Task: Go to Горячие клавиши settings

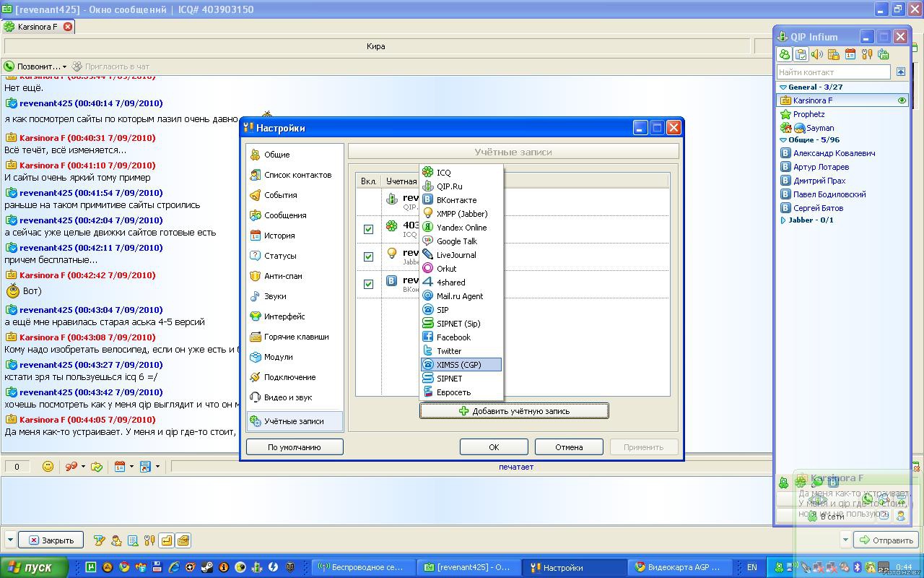Action: tap(295, 337)
